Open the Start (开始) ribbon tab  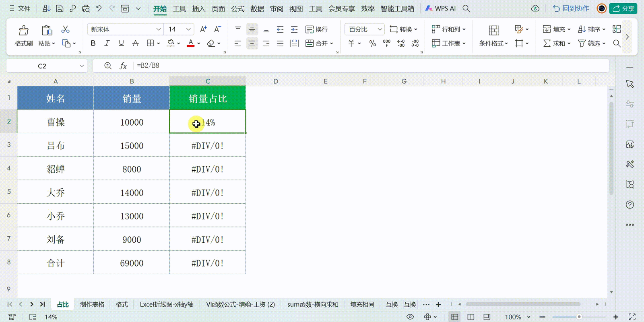click(160, 8)
